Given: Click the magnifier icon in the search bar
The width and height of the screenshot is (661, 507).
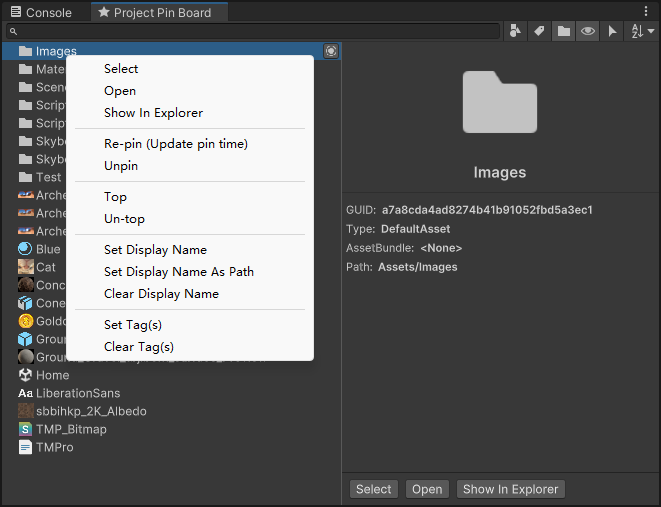Looking at the screenshot, I should [13, 31].
